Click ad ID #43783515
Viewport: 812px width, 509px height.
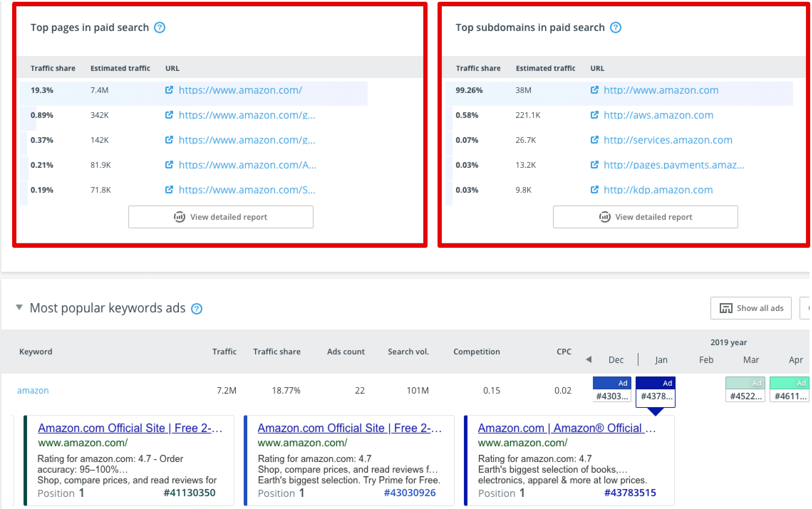(630, 493)
